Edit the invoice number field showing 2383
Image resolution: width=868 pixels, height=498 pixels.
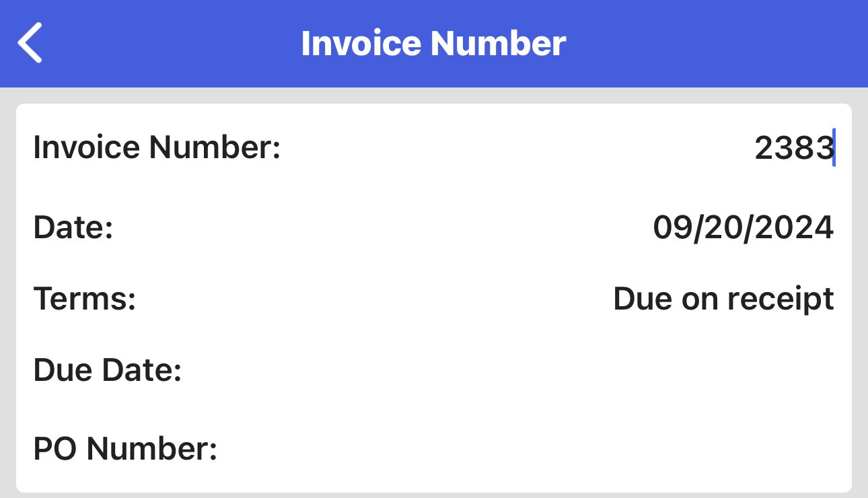(793, 147)
